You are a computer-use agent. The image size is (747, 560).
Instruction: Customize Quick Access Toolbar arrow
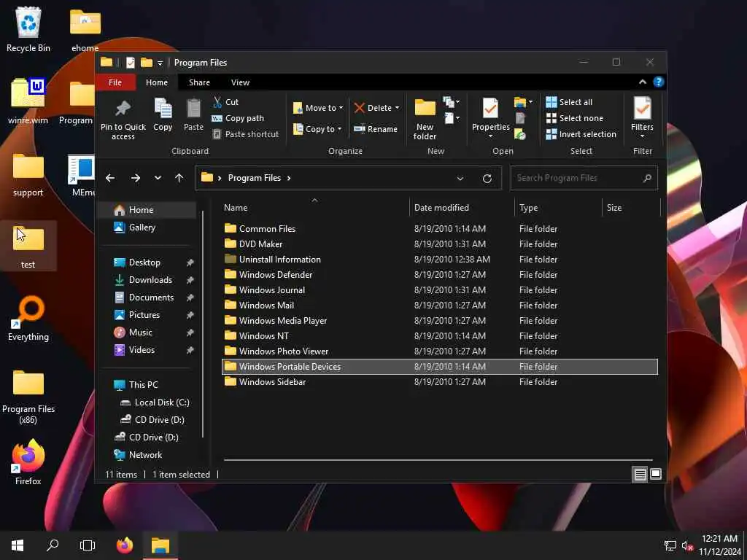point(160,63)
